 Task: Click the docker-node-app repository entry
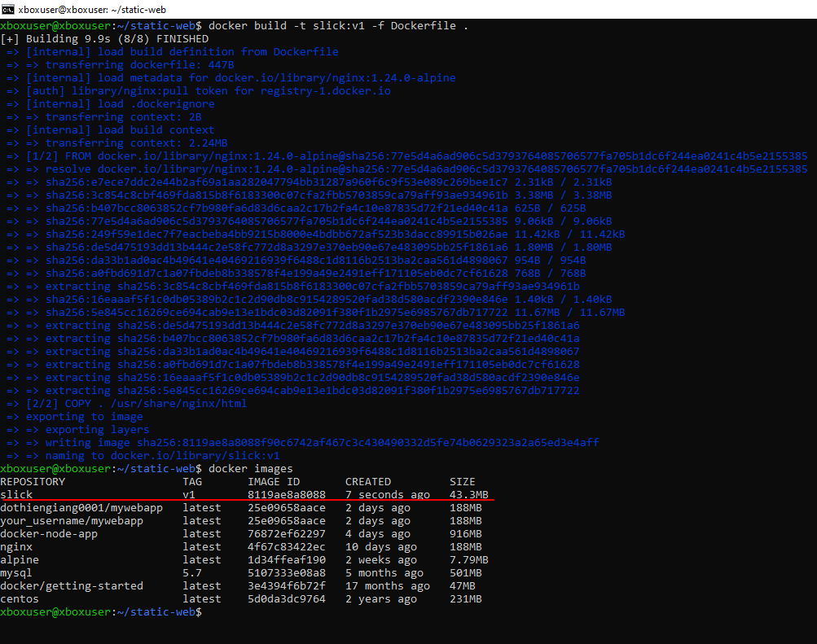tap(49, 534)
